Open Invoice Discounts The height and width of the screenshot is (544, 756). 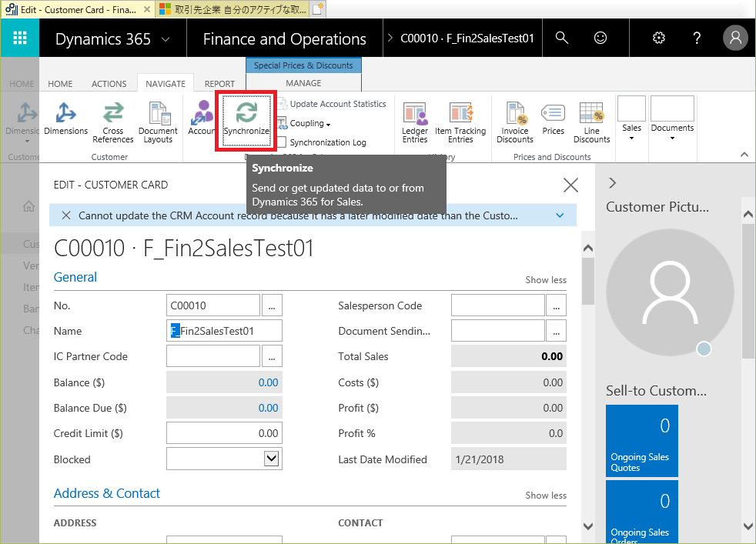pyautogui.click(x=515, y=122)
